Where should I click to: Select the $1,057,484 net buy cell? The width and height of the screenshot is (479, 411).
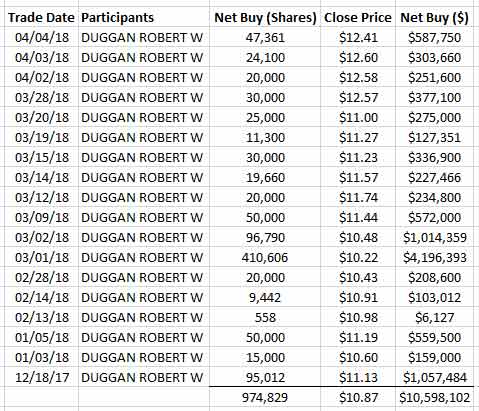click(x=434, y=377)
